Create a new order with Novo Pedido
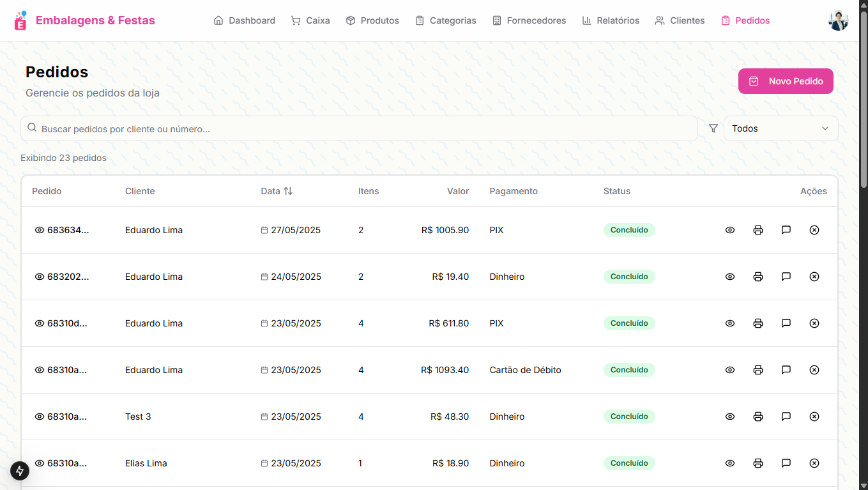Viewport: 868px width, 490px height. pos(786,81)
